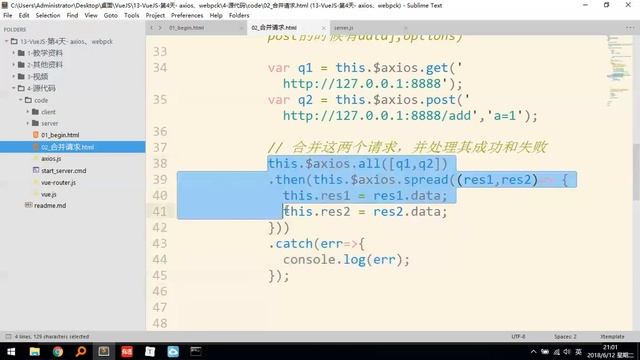This screenshot has height=360, width=640.
Task: Expand the 2-其他资料 folder
Action: (x=13, y=64)
